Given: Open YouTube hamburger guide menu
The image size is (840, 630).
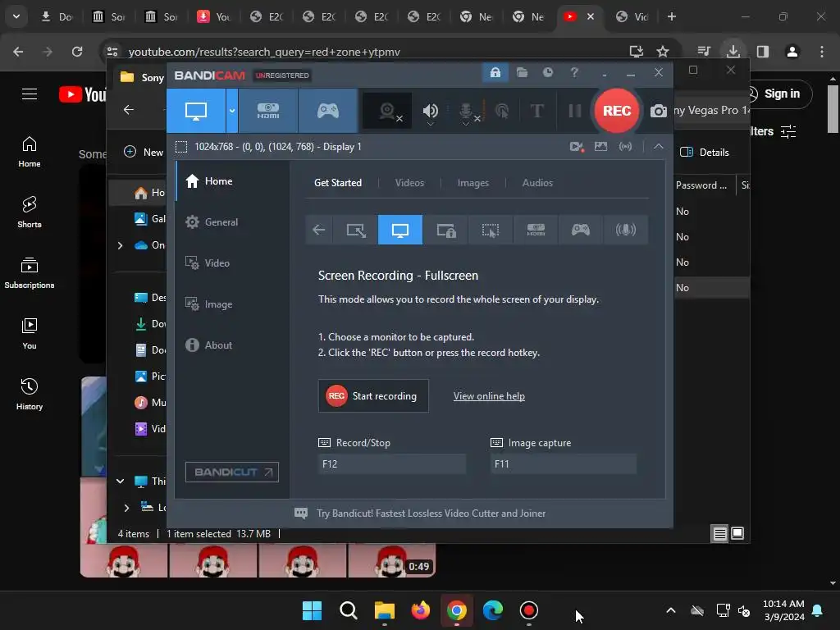Looking at the screenshot, I should point(30,94).
